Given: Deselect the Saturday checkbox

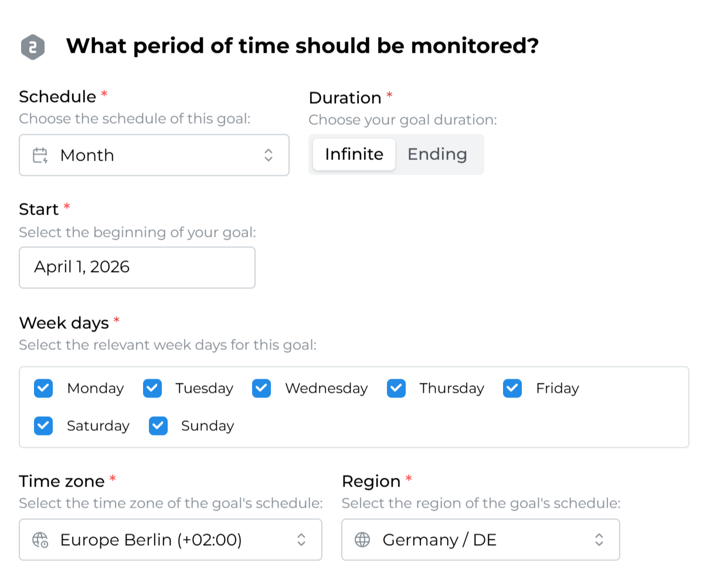Looking at the screenshot, I should point(43,426).
